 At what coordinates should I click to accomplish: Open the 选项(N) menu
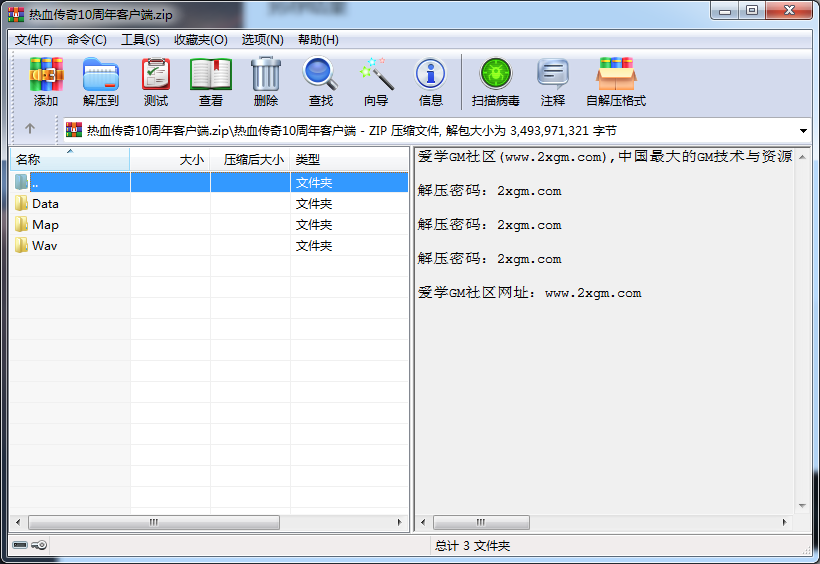point(263,40)
